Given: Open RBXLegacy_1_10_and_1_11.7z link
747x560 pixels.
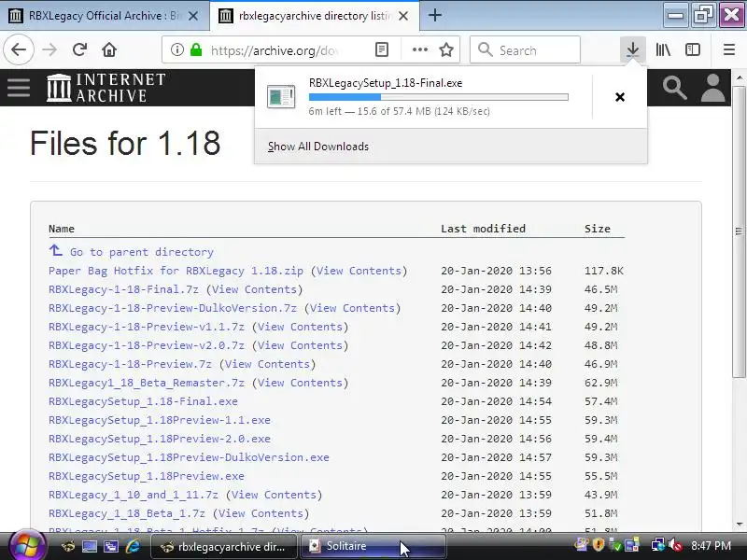Looking at the screenshot, I should 134,495.
